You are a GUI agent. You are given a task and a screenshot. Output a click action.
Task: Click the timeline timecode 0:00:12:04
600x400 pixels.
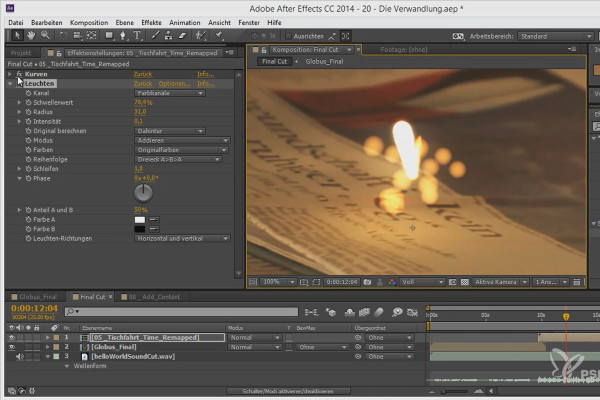coord(34,309)
